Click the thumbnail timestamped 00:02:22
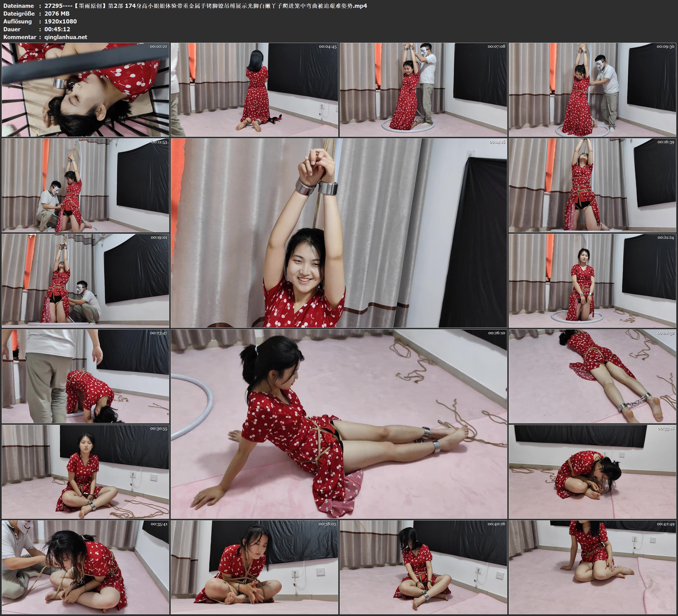This screenshot has height=616, width=678. tap(85, 90)
